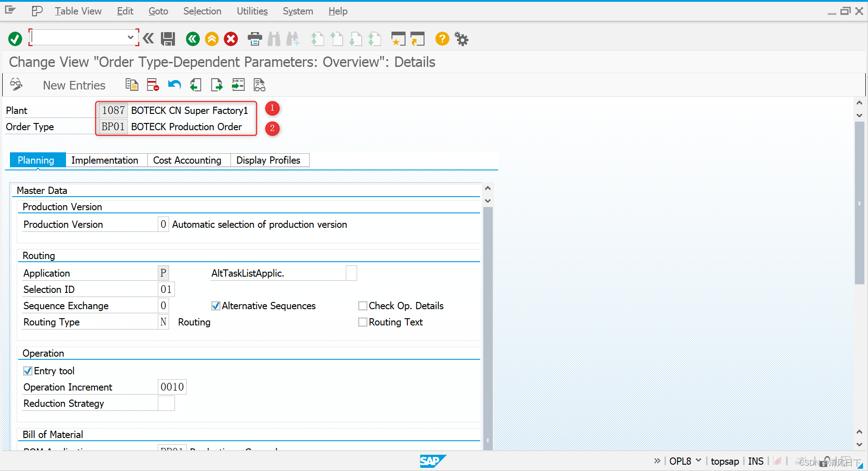Open the Utilities menu
The height and width of the screenshot is (471, 868).
(x=252, y=11)
